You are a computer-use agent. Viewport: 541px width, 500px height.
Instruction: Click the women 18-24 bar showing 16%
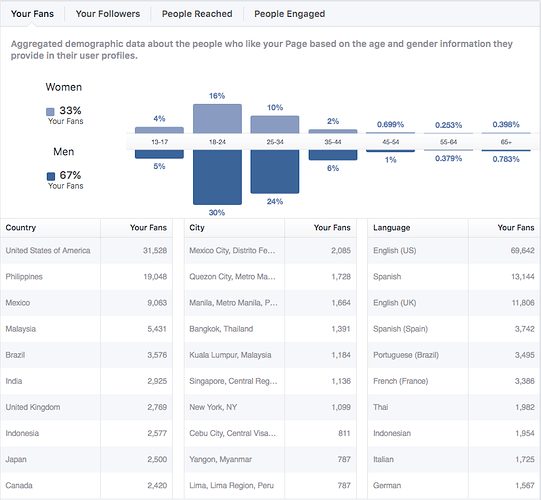click(x=217, y=119)
